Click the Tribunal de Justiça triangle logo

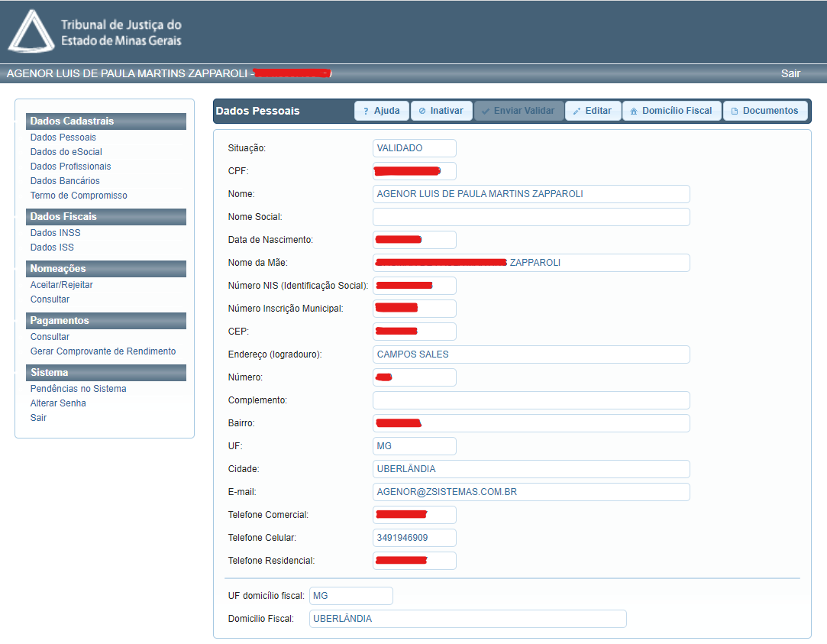click(x=32, y=31)
